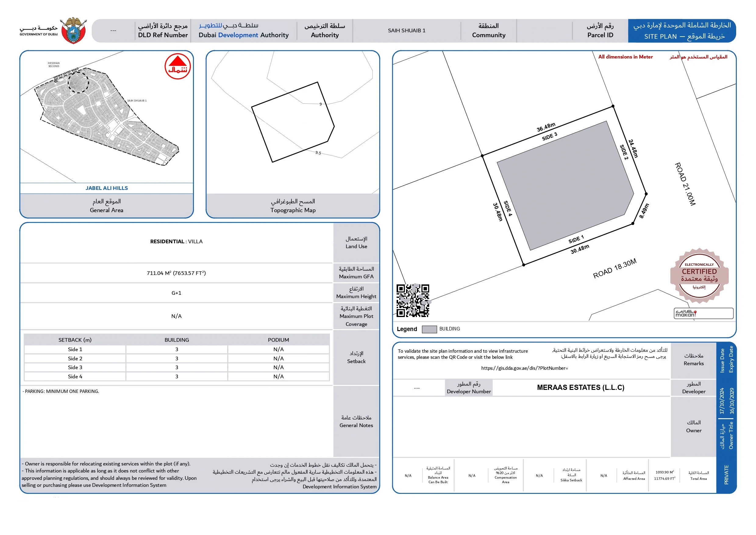Click the 'PRIVATE' owner title text

pos(726,474)
